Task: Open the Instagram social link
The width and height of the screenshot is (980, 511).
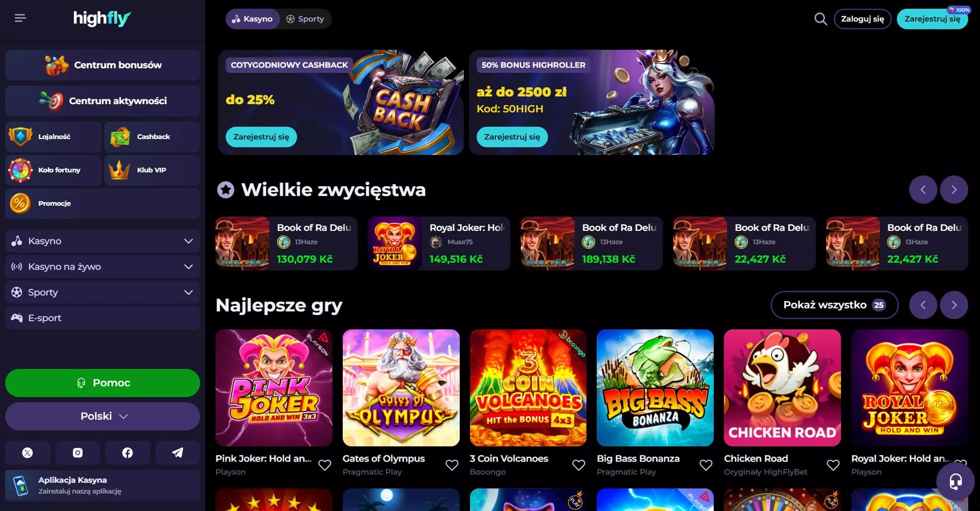Action: coord(77,453)
